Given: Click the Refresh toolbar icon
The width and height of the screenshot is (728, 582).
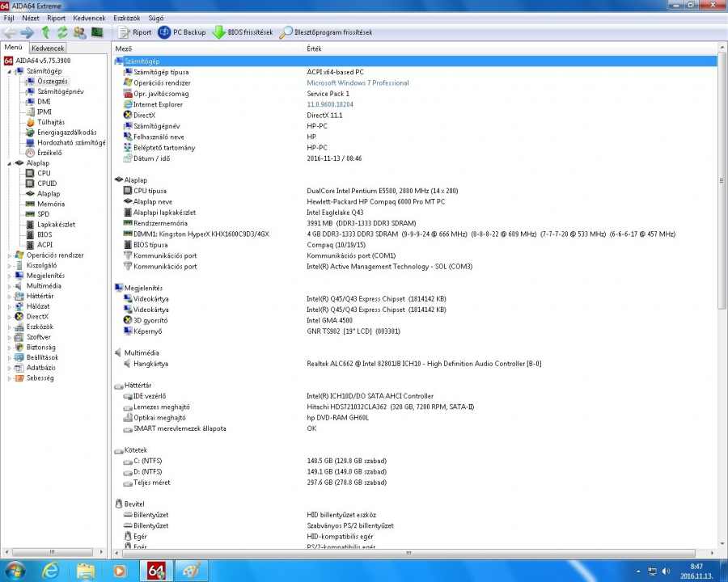Looking at the screenshot, I should pyautogui.click(x=62, y=32).
